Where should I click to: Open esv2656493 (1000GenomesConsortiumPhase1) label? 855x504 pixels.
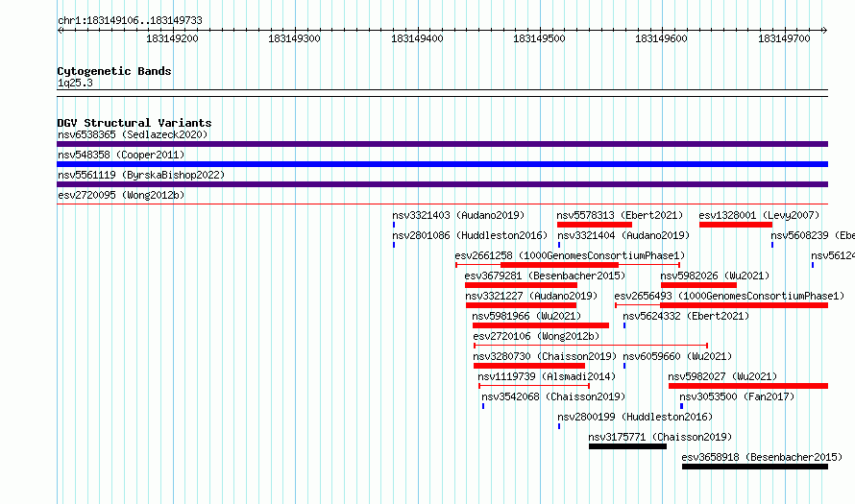(729, 296)
